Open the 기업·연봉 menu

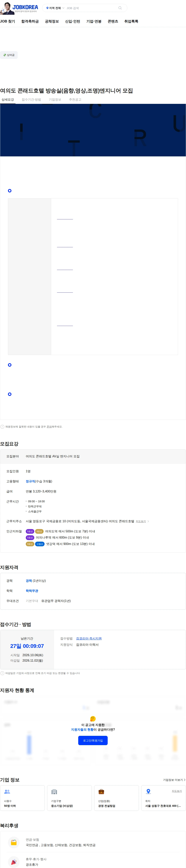pyautogui.click(x=94, y=22)
